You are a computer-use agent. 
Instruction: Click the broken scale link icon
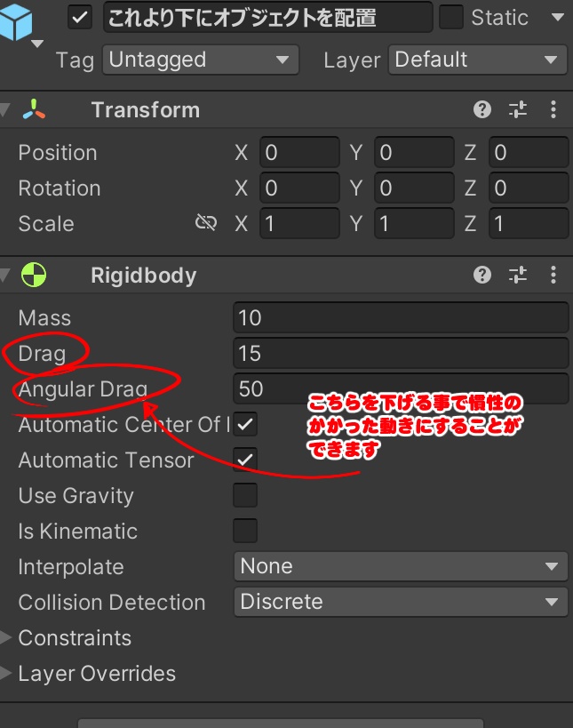[206, 223]
